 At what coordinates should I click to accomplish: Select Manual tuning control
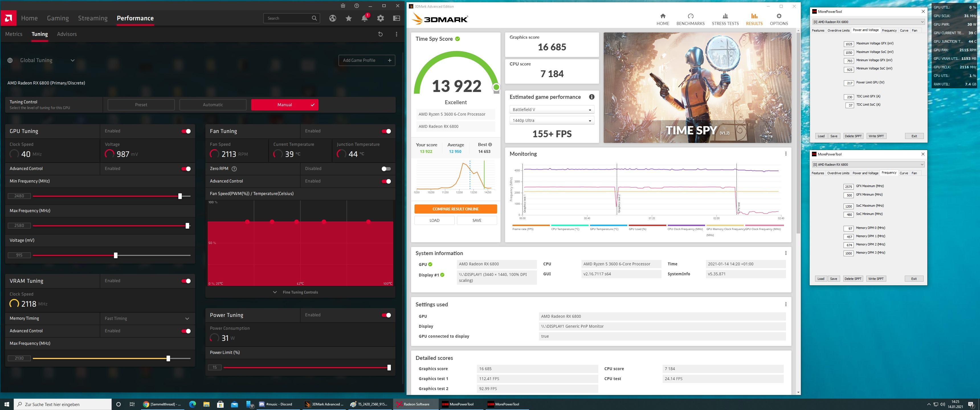click(x=285, y=104)
